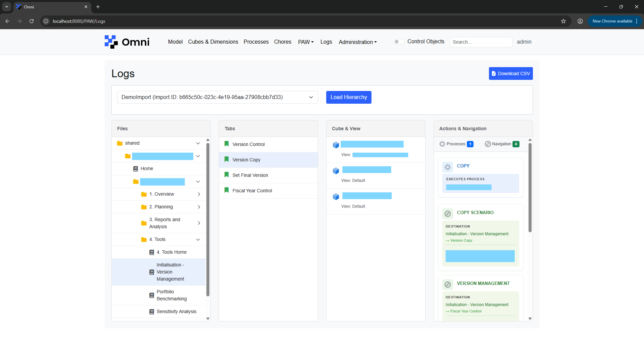
Task: Switch to the Processes tab with 1 badge
Action: [x=456, y=144]
